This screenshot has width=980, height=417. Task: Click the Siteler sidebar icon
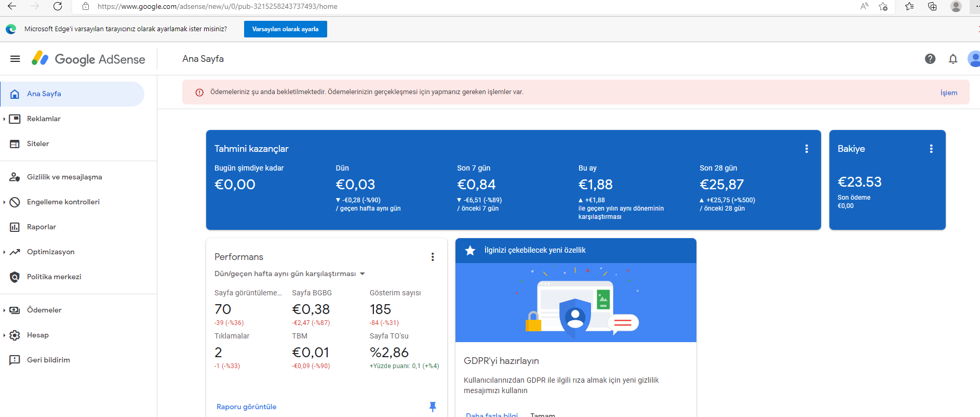point(15,144)
